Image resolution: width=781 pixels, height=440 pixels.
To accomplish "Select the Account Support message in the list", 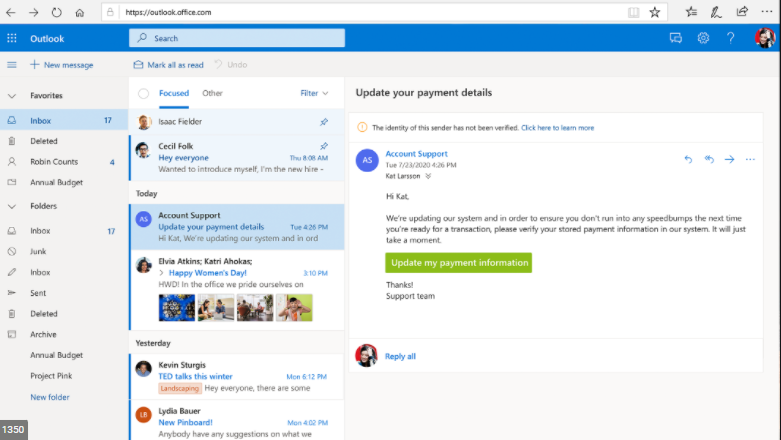I will click(x=237, y=227).
